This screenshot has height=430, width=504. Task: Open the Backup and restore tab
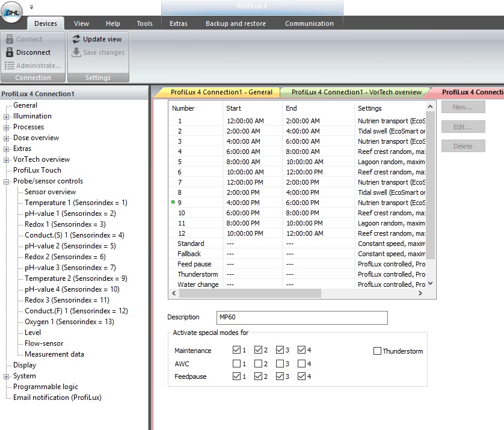236,23
